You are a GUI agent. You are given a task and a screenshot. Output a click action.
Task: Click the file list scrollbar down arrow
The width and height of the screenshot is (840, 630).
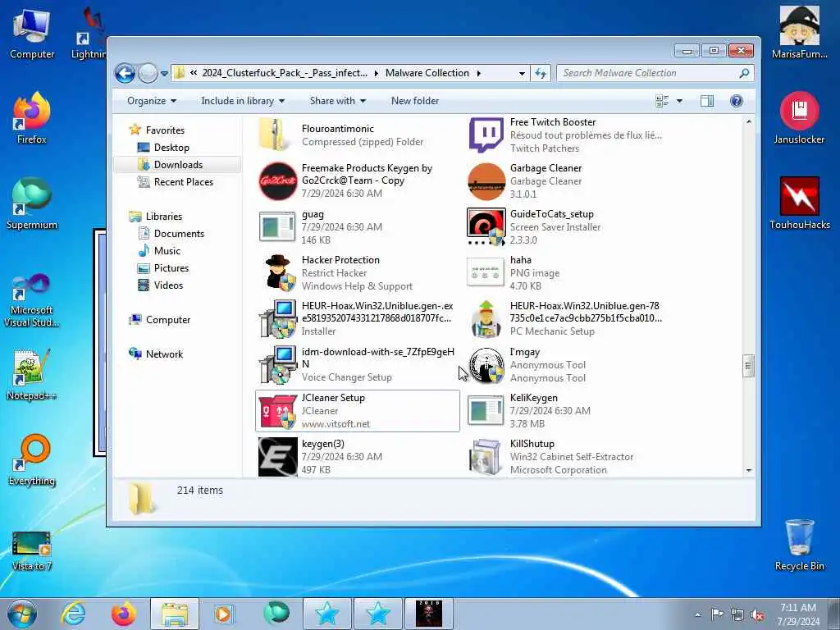point(749,470)
